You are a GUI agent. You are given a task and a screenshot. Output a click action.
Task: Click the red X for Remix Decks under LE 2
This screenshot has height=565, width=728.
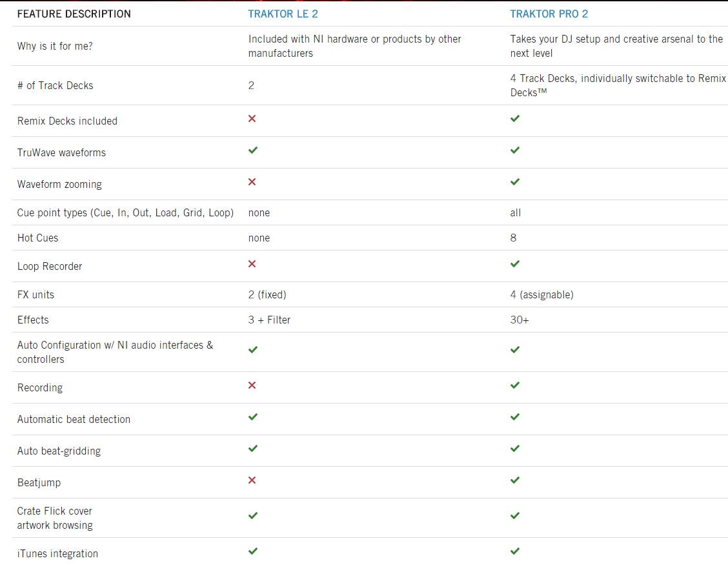(252, 119)
